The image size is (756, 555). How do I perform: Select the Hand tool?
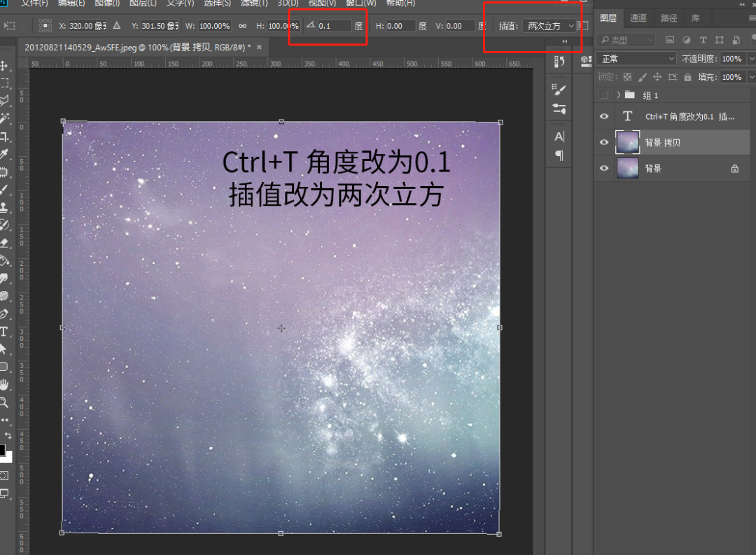[x=4, y=384]
